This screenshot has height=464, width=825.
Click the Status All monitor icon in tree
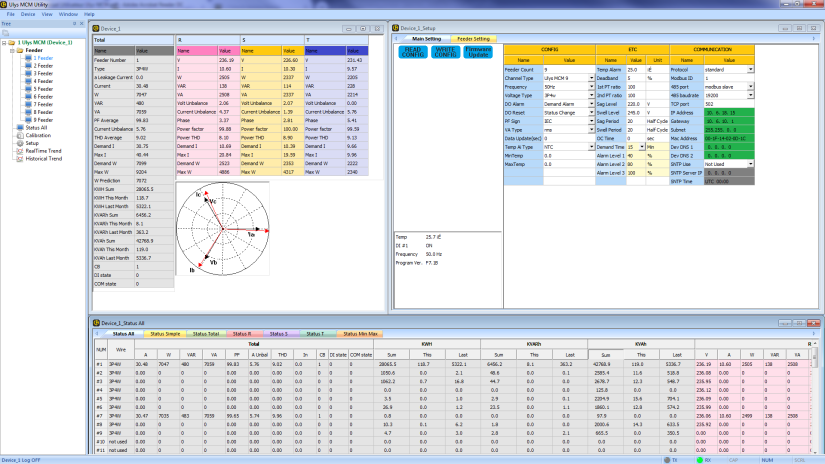[20, 128]
